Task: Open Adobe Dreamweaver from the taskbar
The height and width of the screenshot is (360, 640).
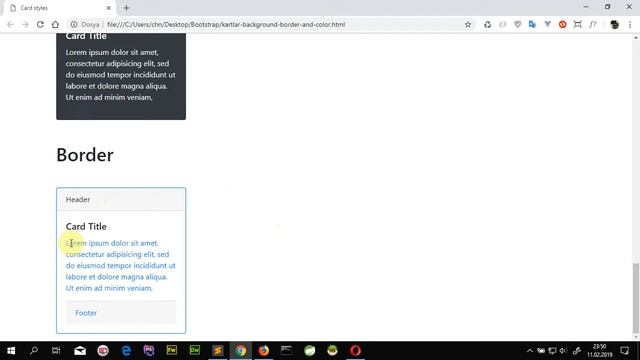Action: [195, 351]
